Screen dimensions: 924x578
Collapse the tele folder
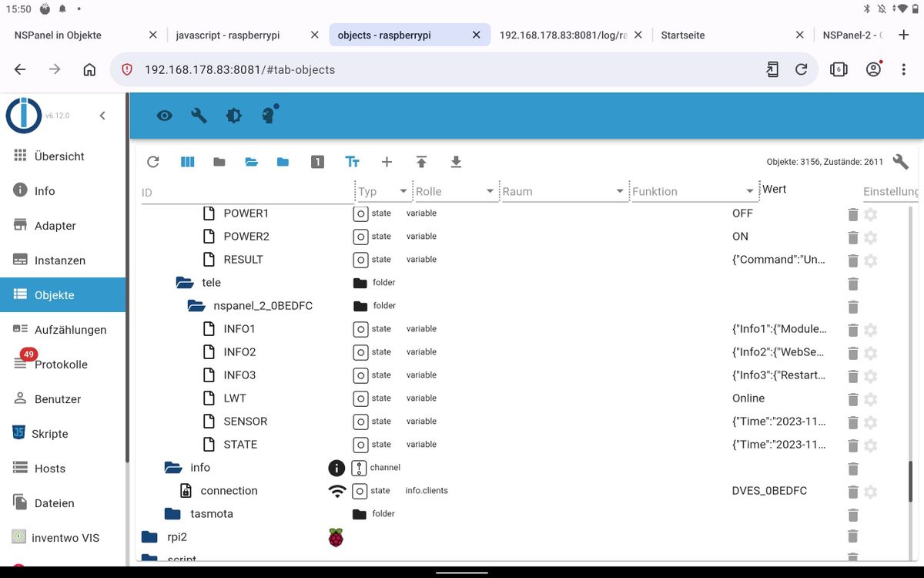pos(184,283)
